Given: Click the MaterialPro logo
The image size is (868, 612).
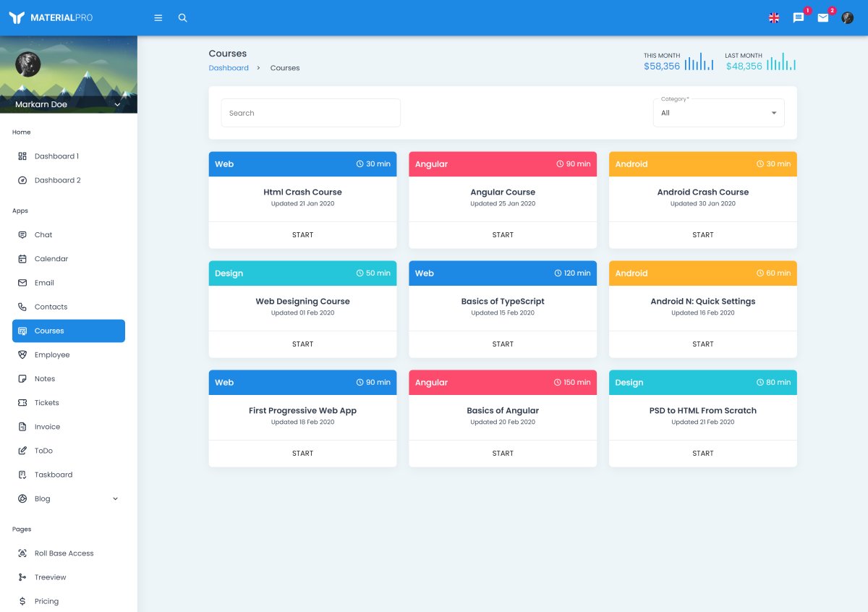Looking at the screenshot, I should [51, 17].
